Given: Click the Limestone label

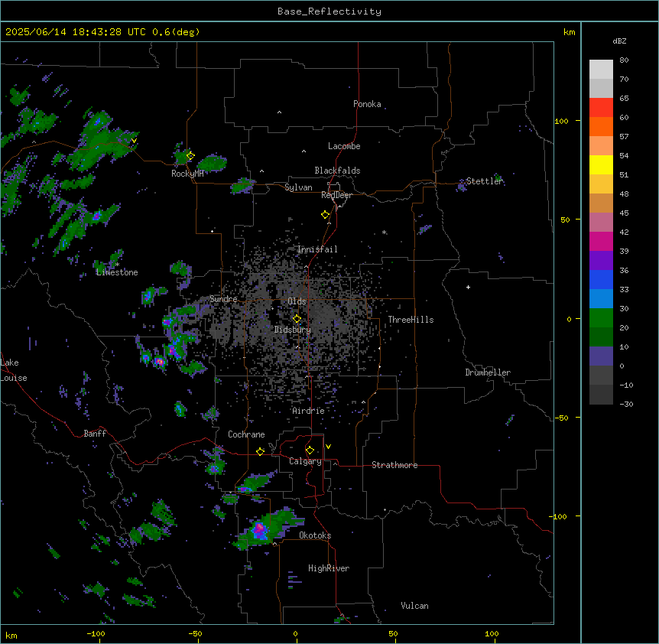Looking at the screenshot, I should tap(117, 272).
